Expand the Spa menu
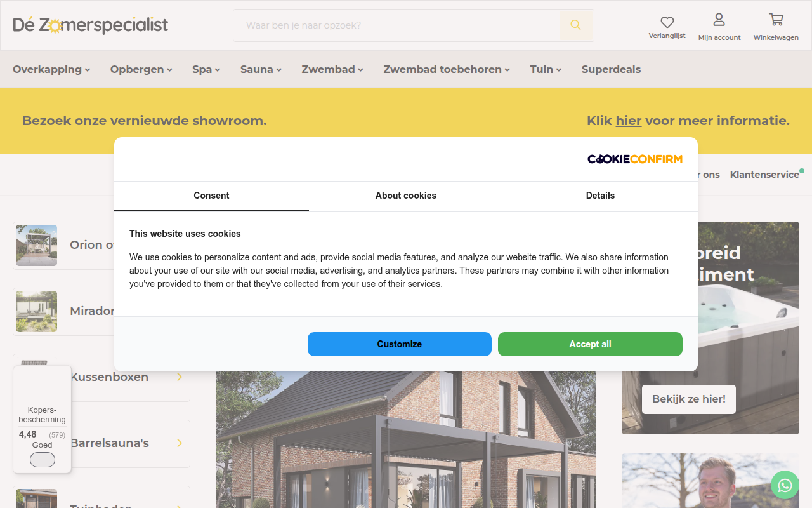This screenshot has height=508, width=812. [206, 69]
